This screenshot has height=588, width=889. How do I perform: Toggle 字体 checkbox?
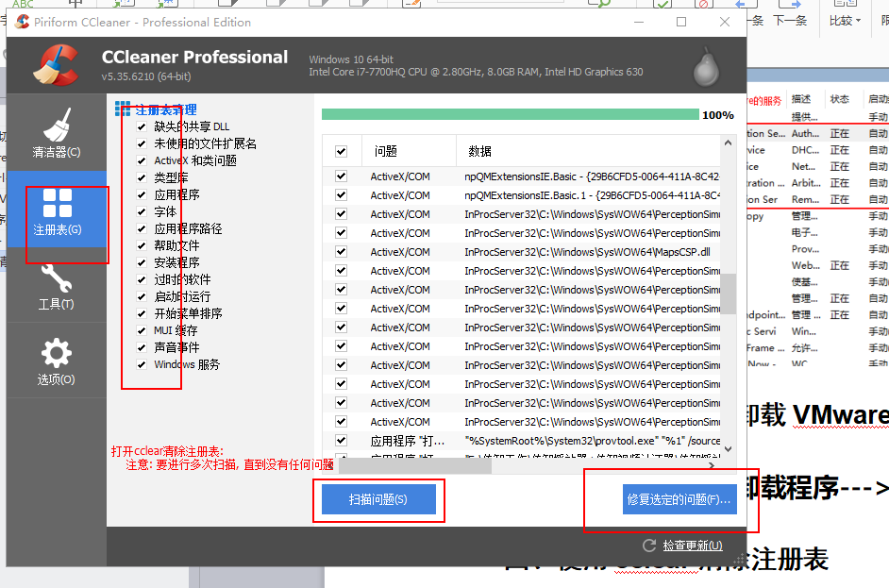(142, 211)
